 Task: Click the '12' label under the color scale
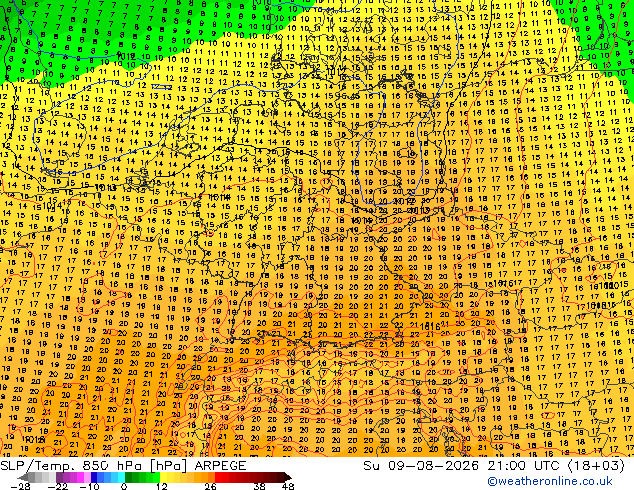click(162, 486)
